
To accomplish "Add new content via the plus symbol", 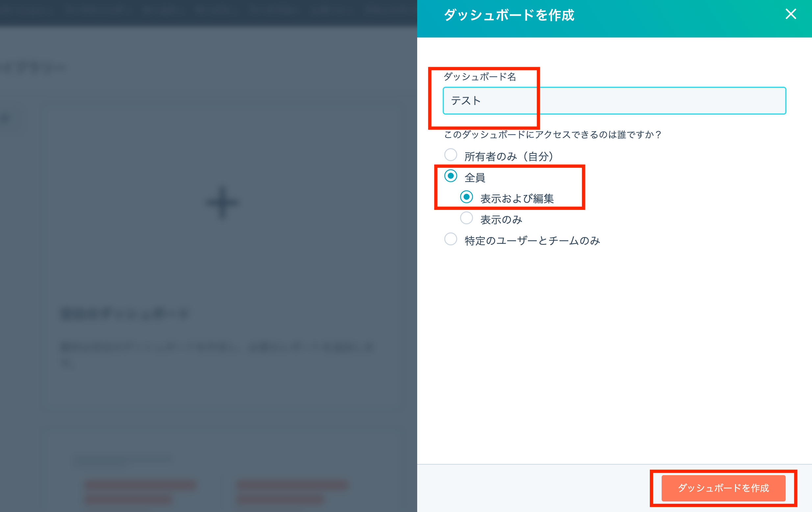I will [221, 202].
